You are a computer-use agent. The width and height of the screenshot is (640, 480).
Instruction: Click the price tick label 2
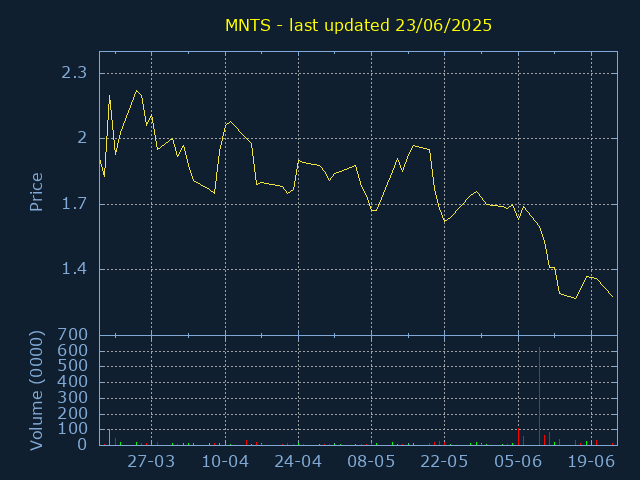point(82,138)
